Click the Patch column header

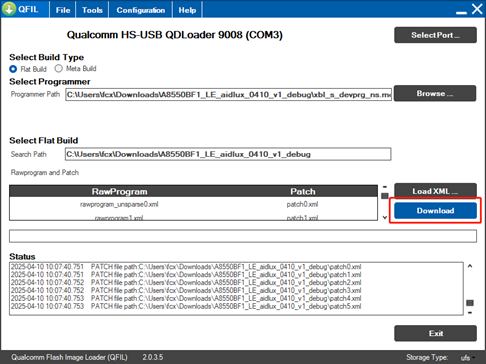tap(303, 191)
